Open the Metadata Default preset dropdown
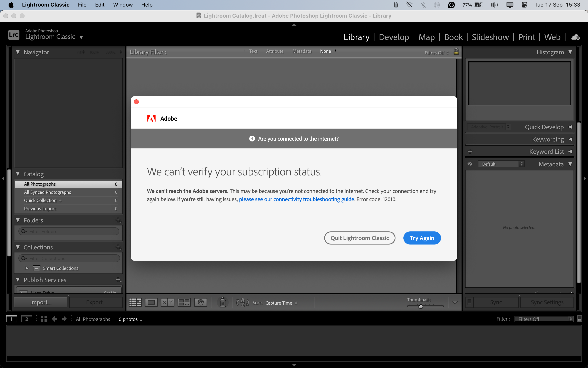This screenshot has width=588, height=368. tap(501, 164)
